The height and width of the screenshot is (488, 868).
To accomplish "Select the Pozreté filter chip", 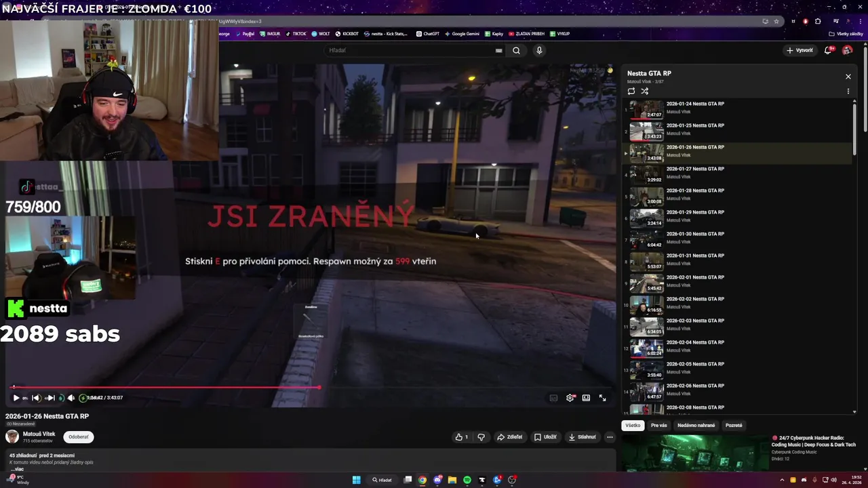I will (x=734, y=426).
